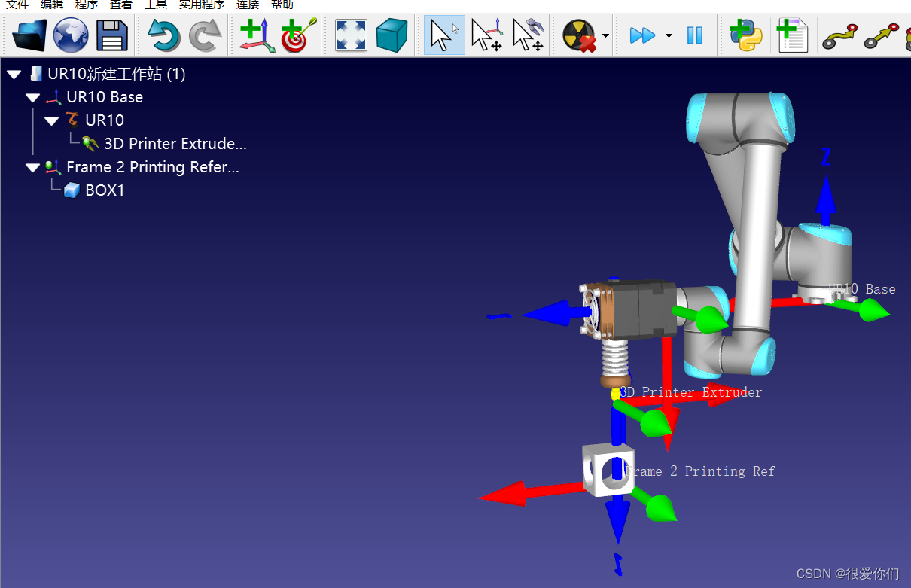911x588 pixels.
Task: Switch to isometric view
Action: [391, 35]
